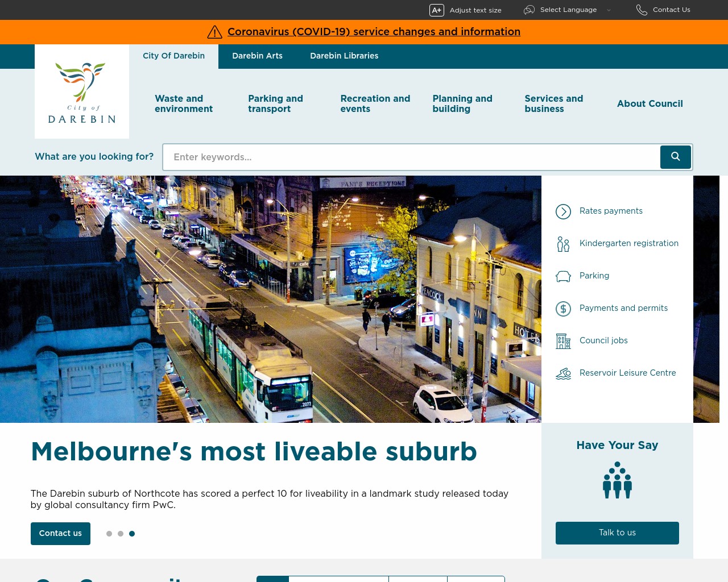
Task: Open the Darebin Libraries tab
Action: [344, 56]
